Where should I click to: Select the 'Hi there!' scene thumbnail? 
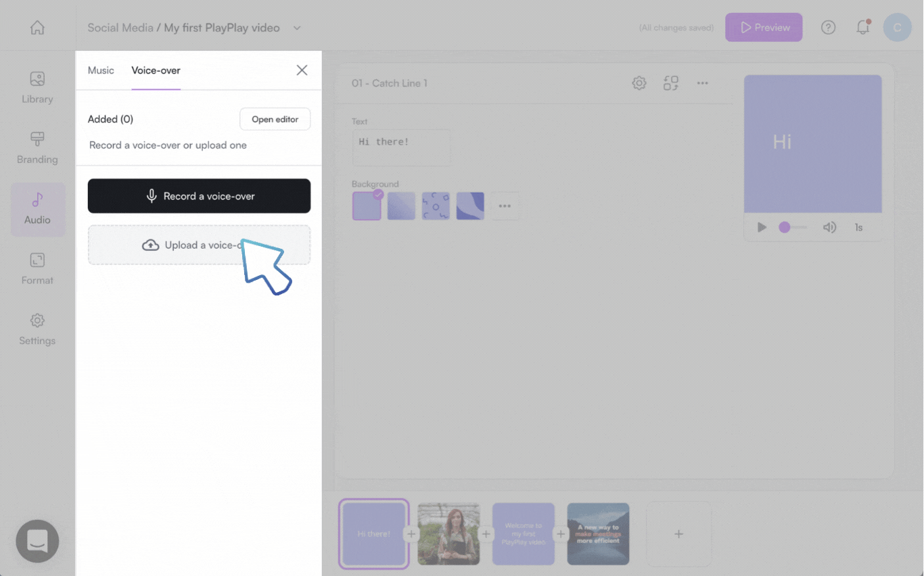[373, 534]
